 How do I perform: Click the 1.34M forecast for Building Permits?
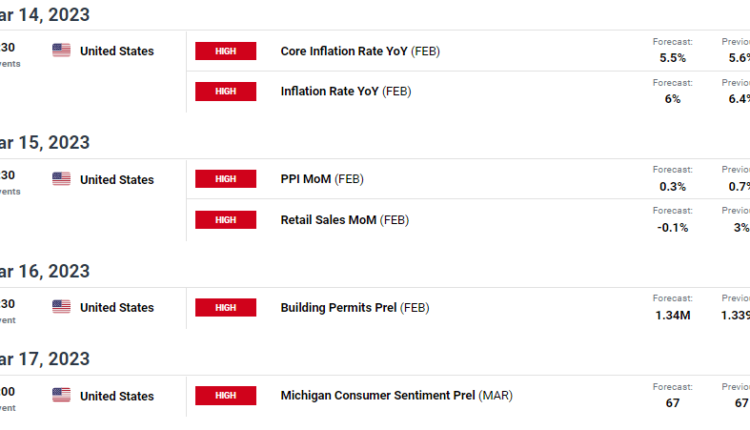[672, 316]
